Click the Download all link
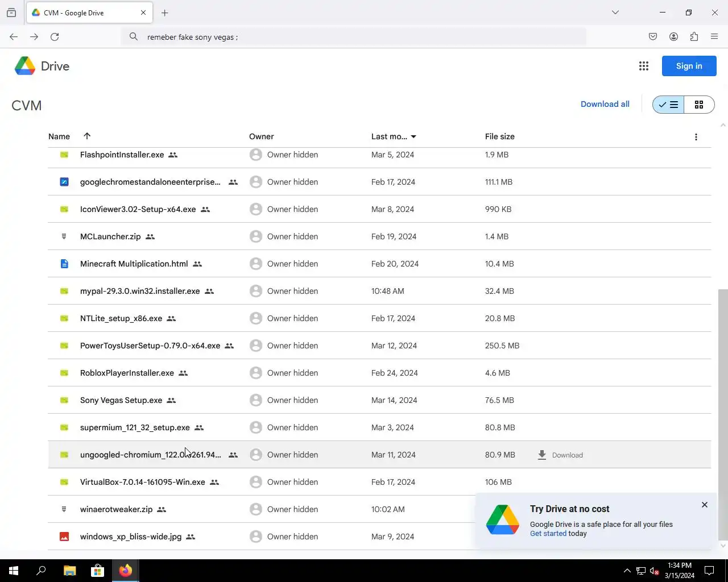728x582 pixels. tap(605, 104)
